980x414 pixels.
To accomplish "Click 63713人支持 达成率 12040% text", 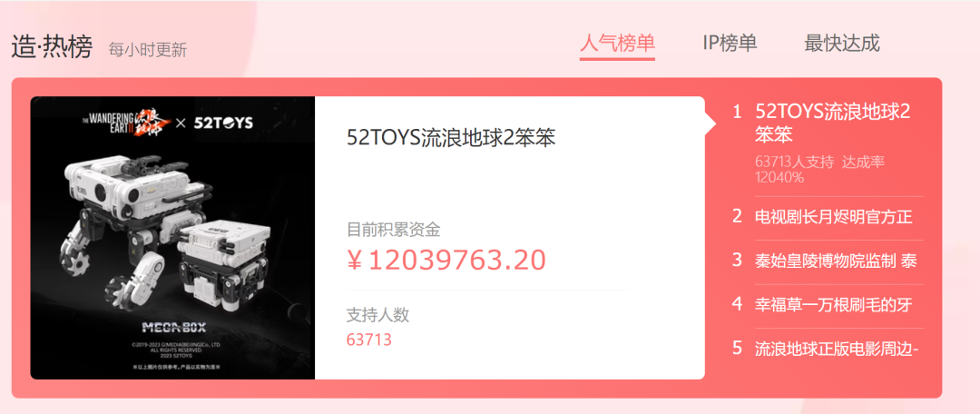I will click(819, 170).
